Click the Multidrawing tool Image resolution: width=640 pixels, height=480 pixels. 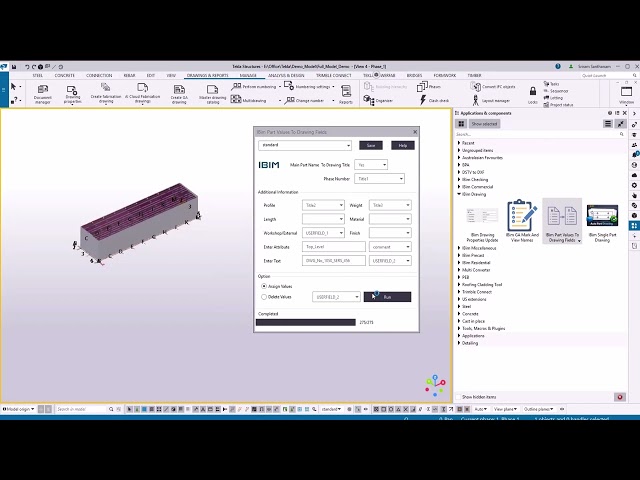coord(249,100)
